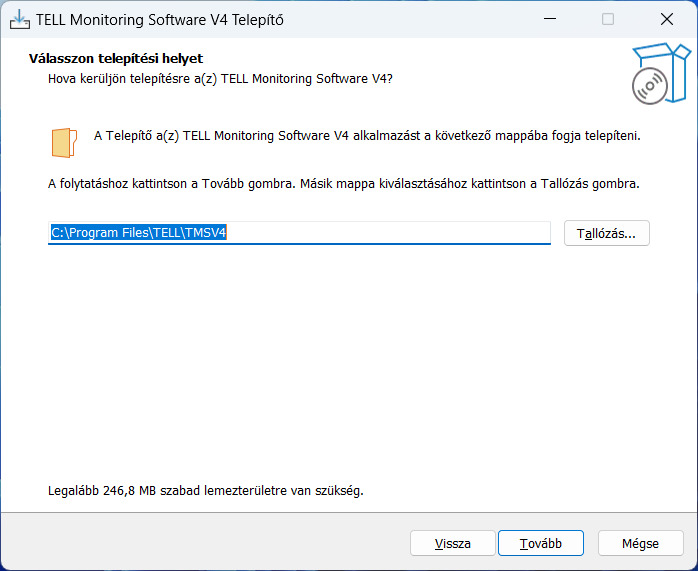Screen dimensions: 698x571
Task: Continue with the Tovább button
Action: [x=540, y=543]
